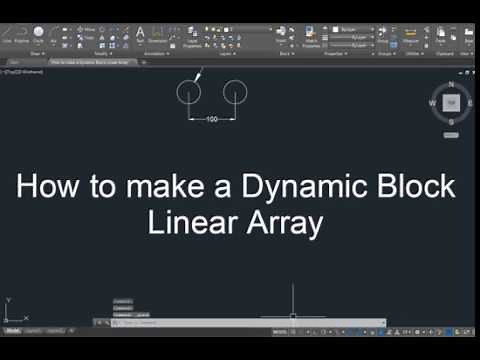Restore the drawing viewport window
Image resolution: width=480 pixels, height=360 pixels.
[467, 72]
